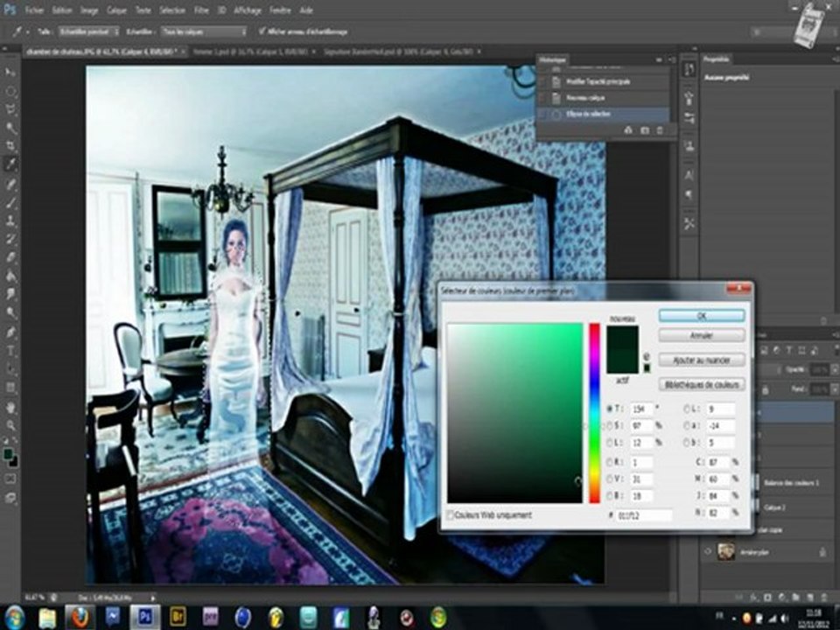Select the Brush tool
The image size is (840, 630).
(x=10, y=202)
